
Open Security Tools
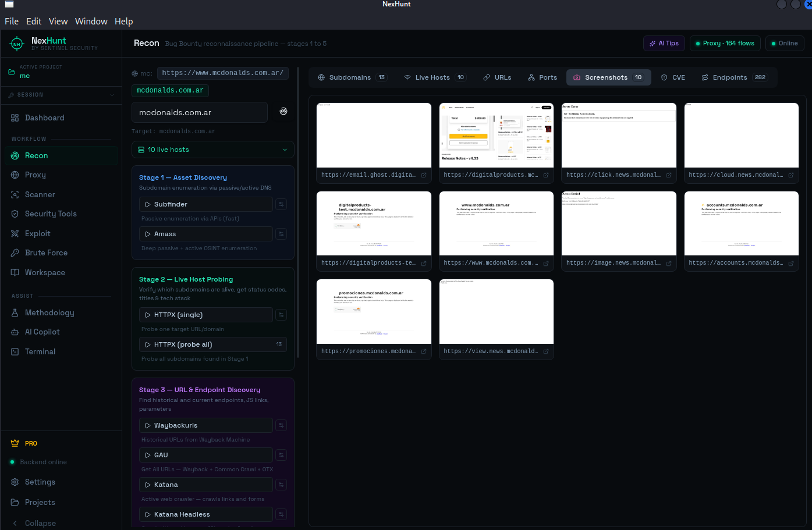pyautogui.click(x=61, y=214)
